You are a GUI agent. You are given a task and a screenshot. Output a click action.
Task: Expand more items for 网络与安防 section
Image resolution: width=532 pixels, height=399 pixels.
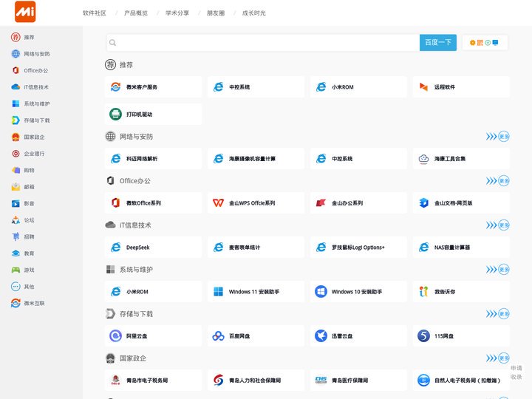tap(497, 137)
